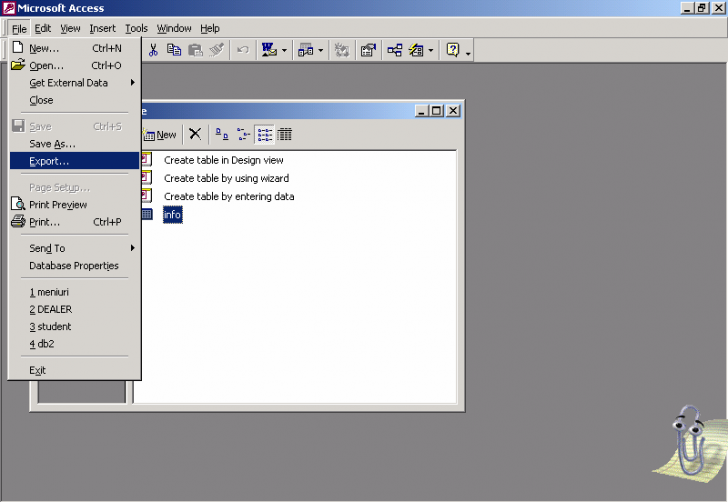Select Create table by using wizard
The image size is (728, 502).
pyautogui.click(x=226, y=178)
